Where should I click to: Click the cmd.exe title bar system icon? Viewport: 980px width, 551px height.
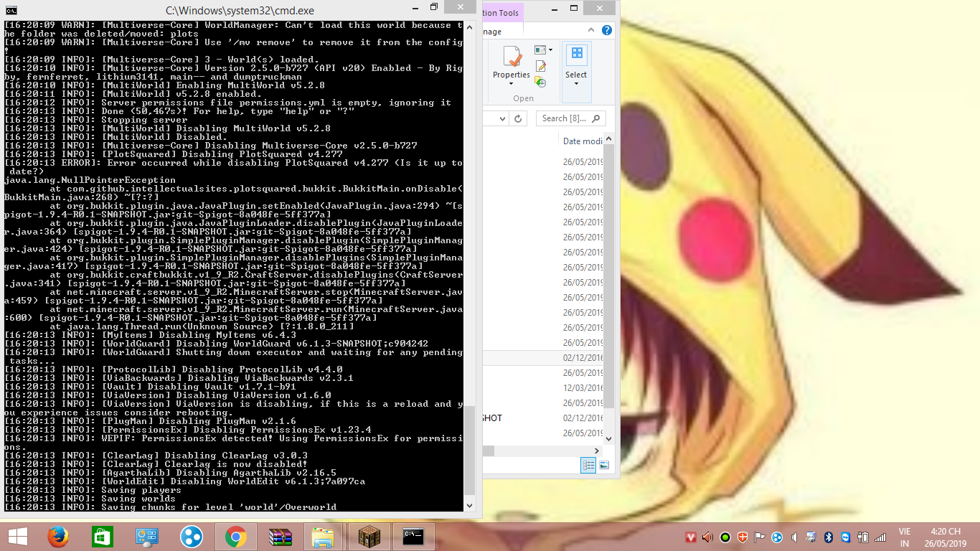coord(11,11)
